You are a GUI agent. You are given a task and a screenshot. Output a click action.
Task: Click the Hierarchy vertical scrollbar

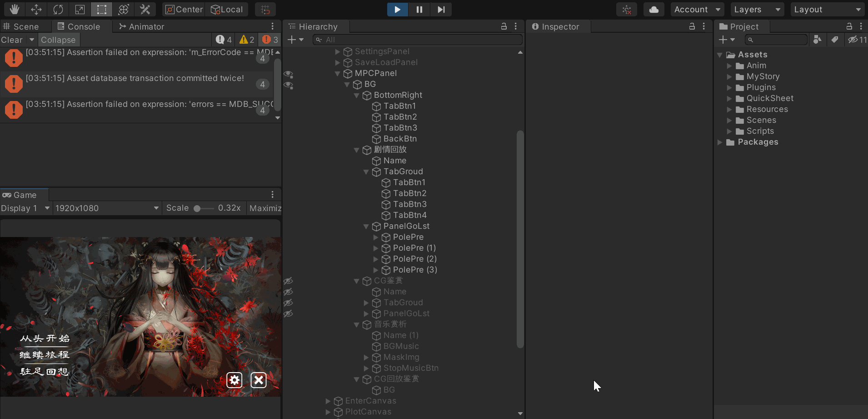(x=520, y=239)
